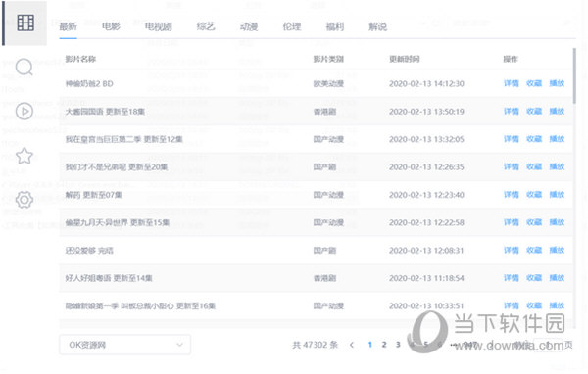Open 详情 for the 更新至15集 row

[512, 222]
